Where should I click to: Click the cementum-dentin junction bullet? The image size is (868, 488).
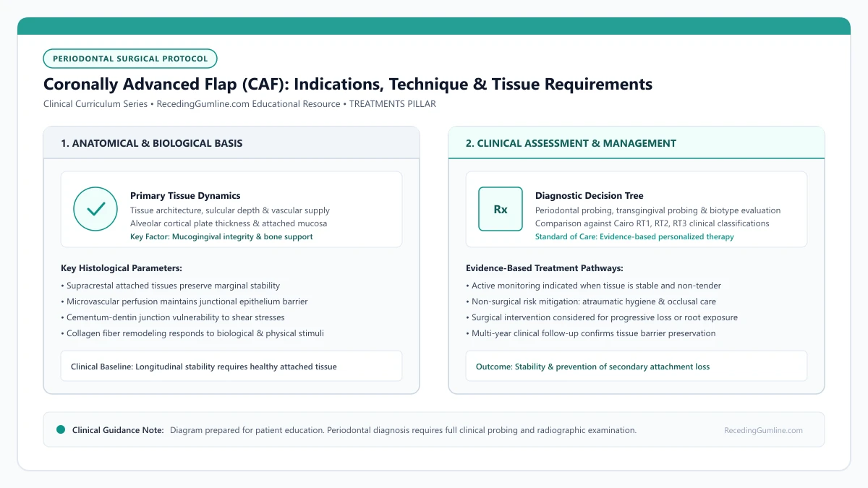click(173, 317)
